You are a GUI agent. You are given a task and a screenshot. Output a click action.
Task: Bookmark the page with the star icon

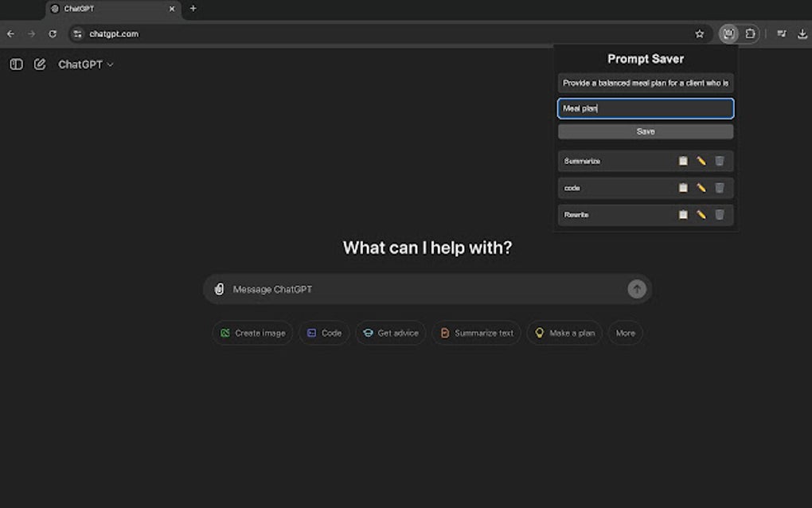click(x=699, y=33)
